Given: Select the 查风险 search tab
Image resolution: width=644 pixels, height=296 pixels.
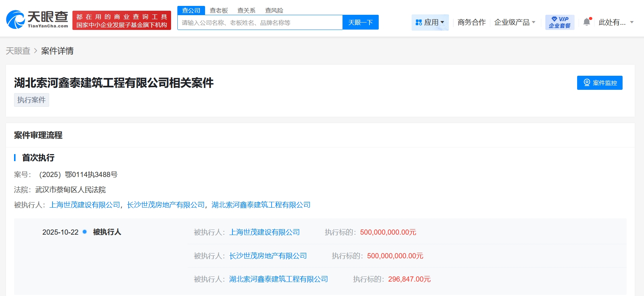Looking at the screenshot, I should (274, 10).
